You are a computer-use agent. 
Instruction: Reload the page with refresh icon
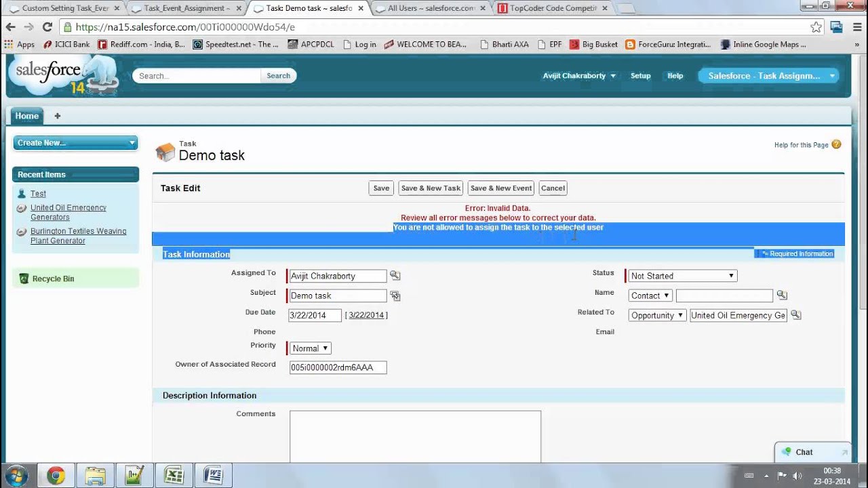click(x=47, y=27)
